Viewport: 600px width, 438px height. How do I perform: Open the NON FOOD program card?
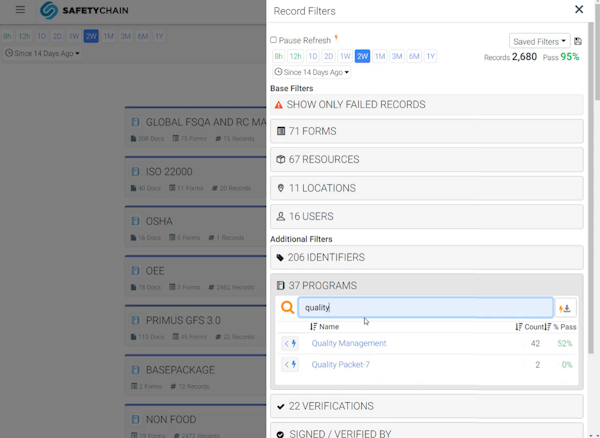196,422
